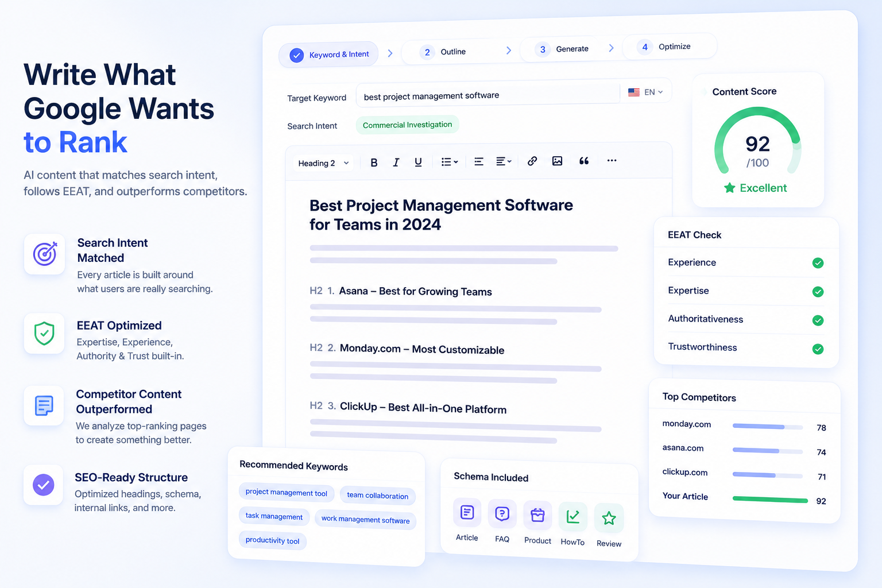Click the Trustworthiness green check
Image resolution: width=882 pixels, height=588 pixels.
pyautogui.click(x=818, y=349)
